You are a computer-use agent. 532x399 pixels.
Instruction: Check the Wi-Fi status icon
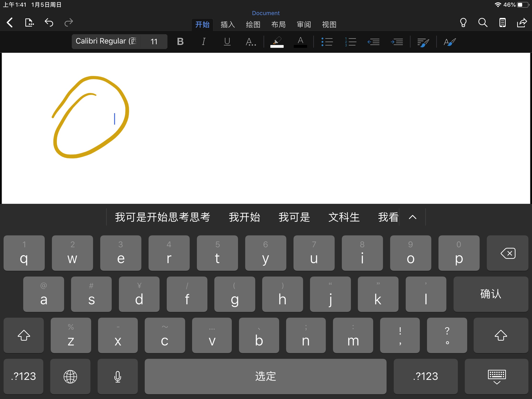pyautogui.click(x=498, y=5)
